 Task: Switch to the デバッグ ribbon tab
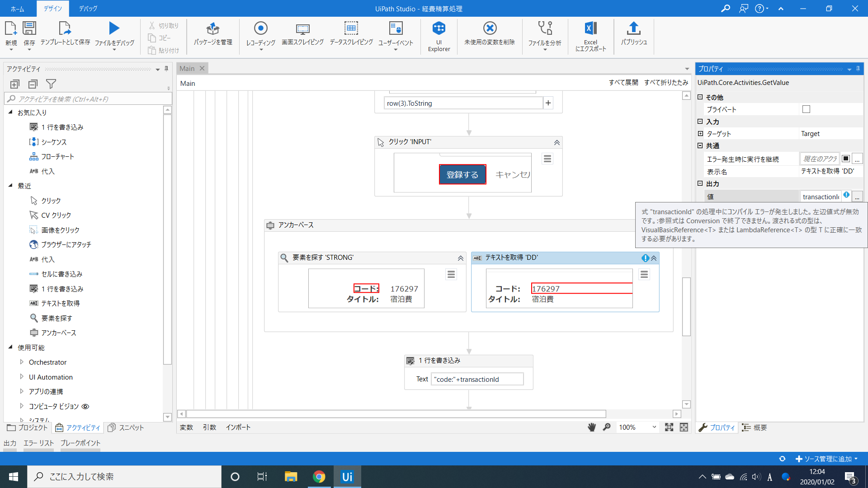click(88, 9)
